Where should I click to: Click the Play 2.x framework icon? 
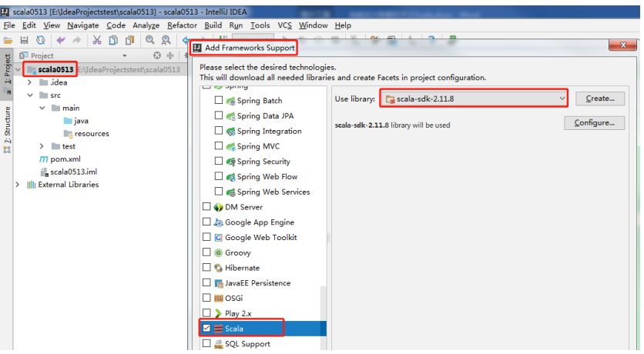tap(219, 313)
